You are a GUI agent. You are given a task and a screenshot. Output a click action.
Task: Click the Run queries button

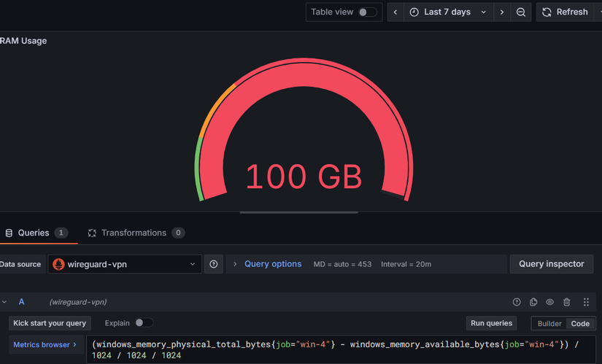pos(491,323)
